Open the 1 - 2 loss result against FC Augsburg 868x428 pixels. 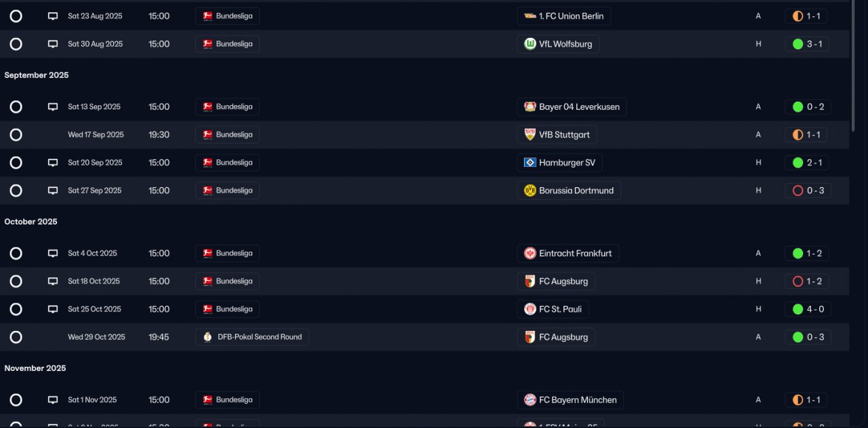(x=808, y=281)
